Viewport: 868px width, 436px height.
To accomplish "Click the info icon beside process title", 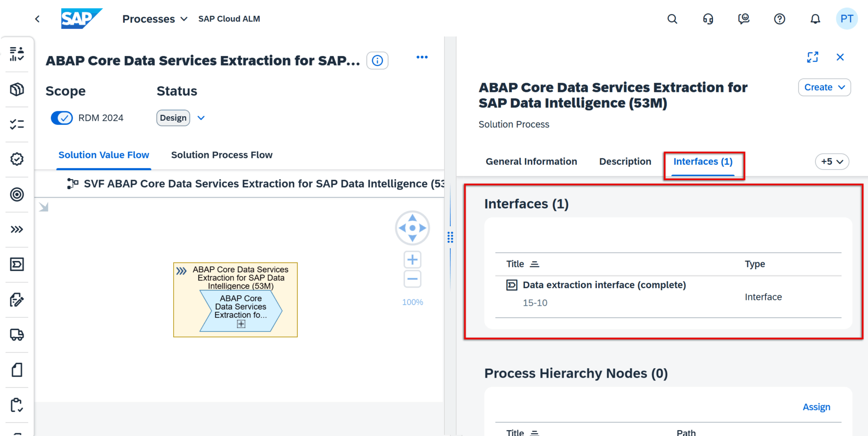I will tap(377, 61).
